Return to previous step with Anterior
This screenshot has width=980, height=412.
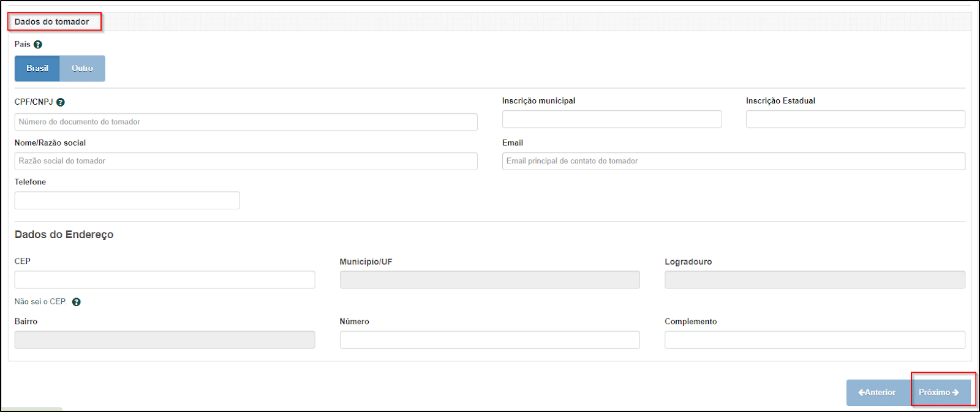point(877,392)
